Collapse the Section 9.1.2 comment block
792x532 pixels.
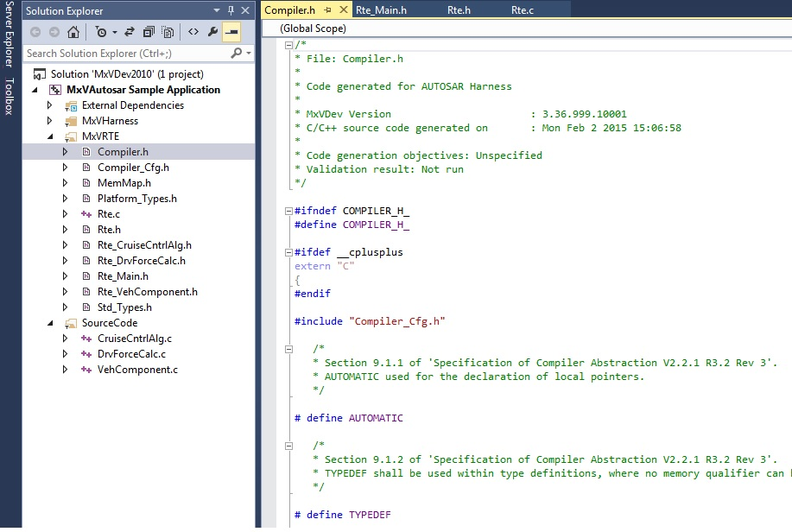tap(289, 446)
